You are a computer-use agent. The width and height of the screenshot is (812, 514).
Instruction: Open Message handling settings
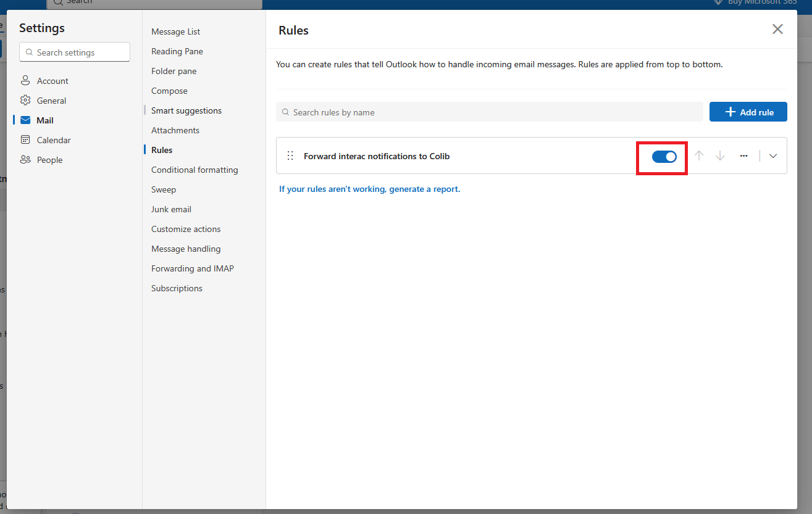coord(186,249)
